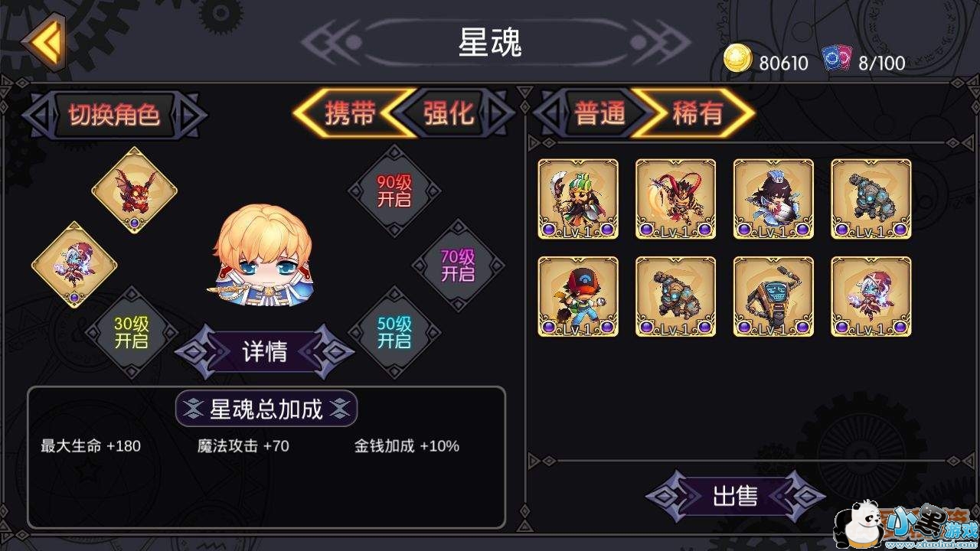980x551 pixels.
Task: Select the equipped purple-haired mage star soul
Action: pos(74,265)
